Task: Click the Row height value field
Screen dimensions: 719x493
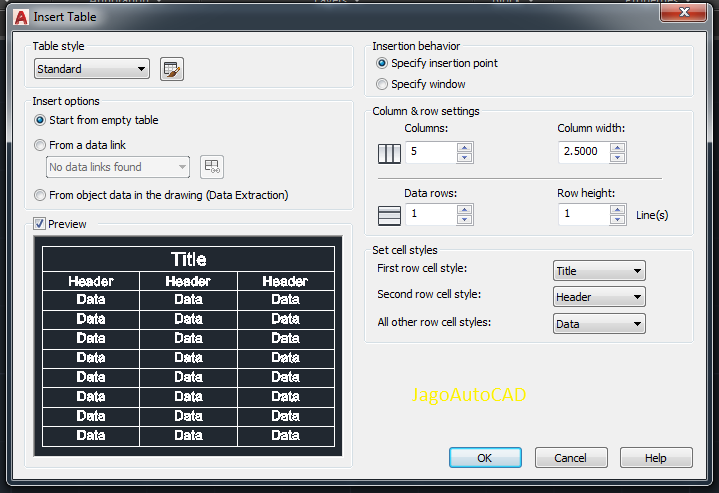Action: point(584,214)
